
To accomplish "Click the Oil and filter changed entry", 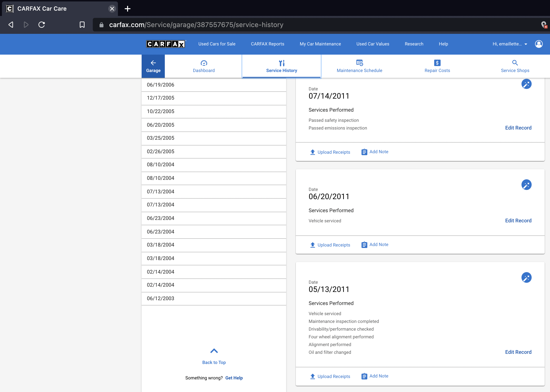I will (x=330, y=352).
